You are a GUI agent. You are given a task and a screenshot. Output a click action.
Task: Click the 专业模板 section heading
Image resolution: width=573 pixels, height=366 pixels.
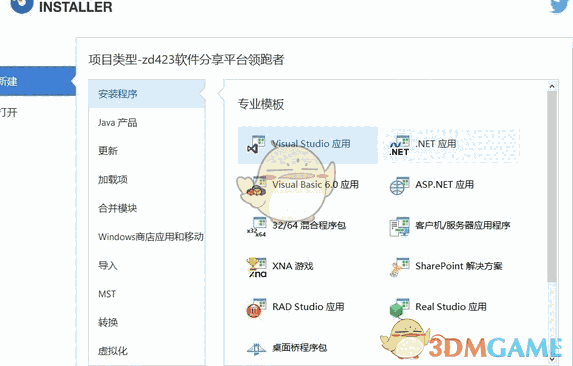(261, 104)
